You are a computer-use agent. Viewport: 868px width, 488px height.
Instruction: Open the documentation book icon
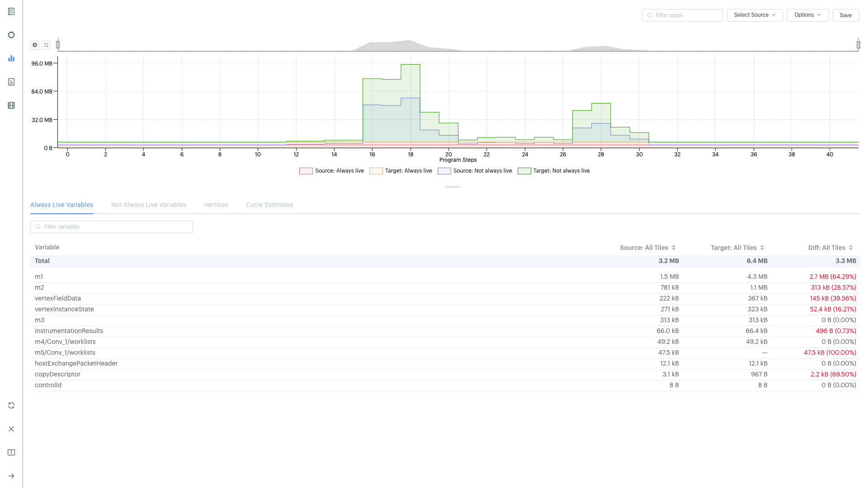click(x=11, y=452)
